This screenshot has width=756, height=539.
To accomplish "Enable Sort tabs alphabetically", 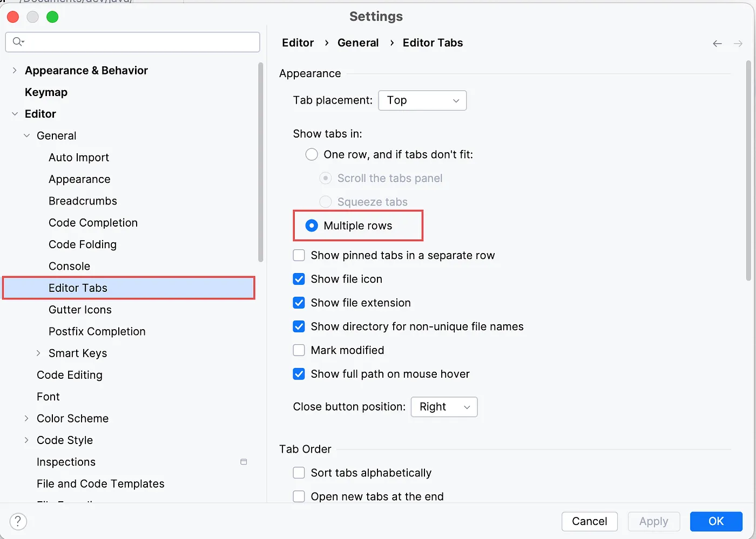I will pyautogui.click(x=299, y=473).
